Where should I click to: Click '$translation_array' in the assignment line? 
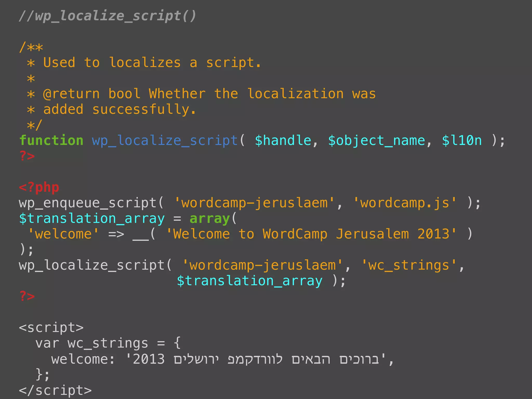pyautogui.click(x=92, y=219)
